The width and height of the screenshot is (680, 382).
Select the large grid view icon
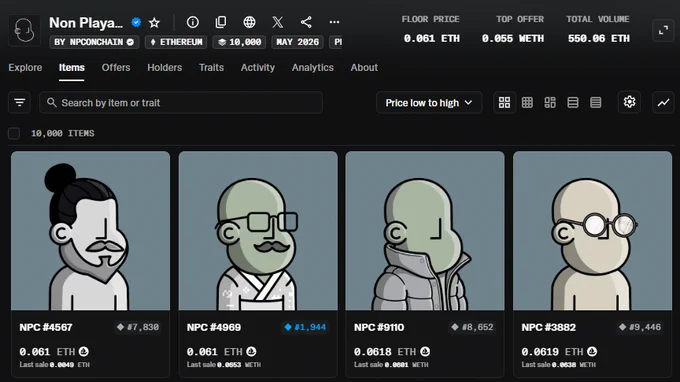(x=504, y=102)
